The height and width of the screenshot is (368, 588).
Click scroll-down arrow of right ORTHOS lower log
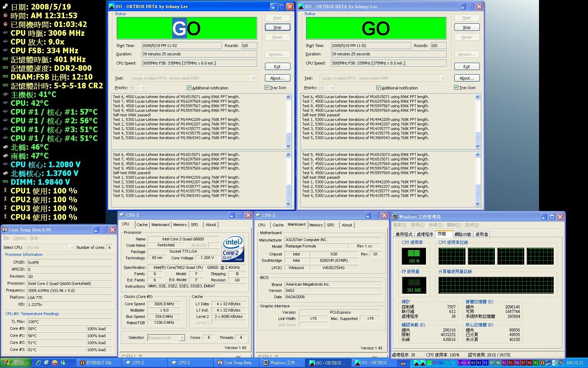[x=478, y=204]
